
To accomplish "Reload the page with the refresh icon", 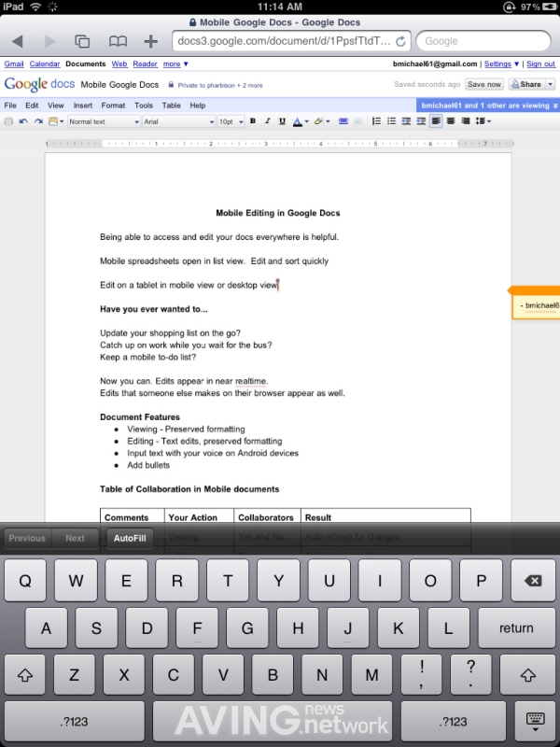I will [400, 41].
